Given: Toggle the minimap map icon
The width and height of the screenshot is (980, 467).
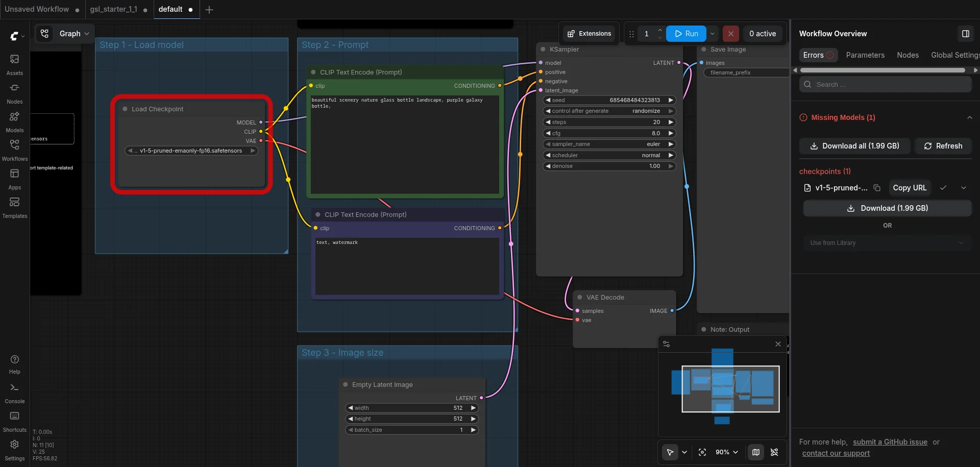Looking at the screenshot, I should pyautogui.click(x=756, y=452).
